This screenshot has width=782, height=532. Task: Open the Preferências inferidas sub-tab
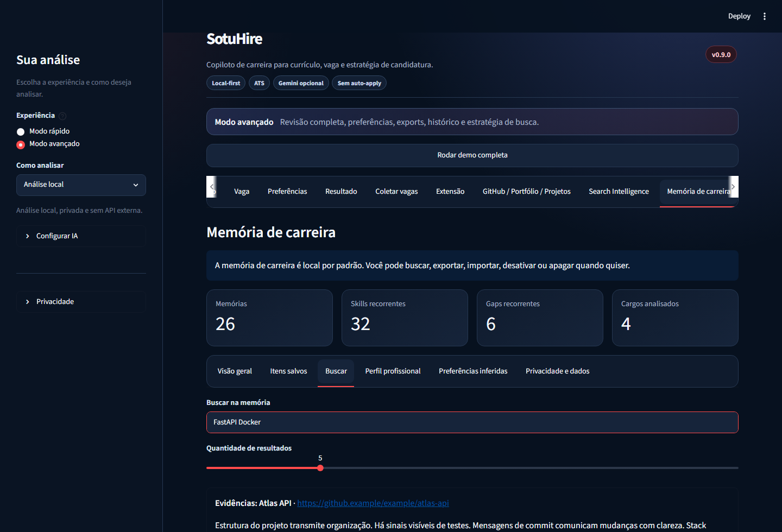[x=473, y=371]
